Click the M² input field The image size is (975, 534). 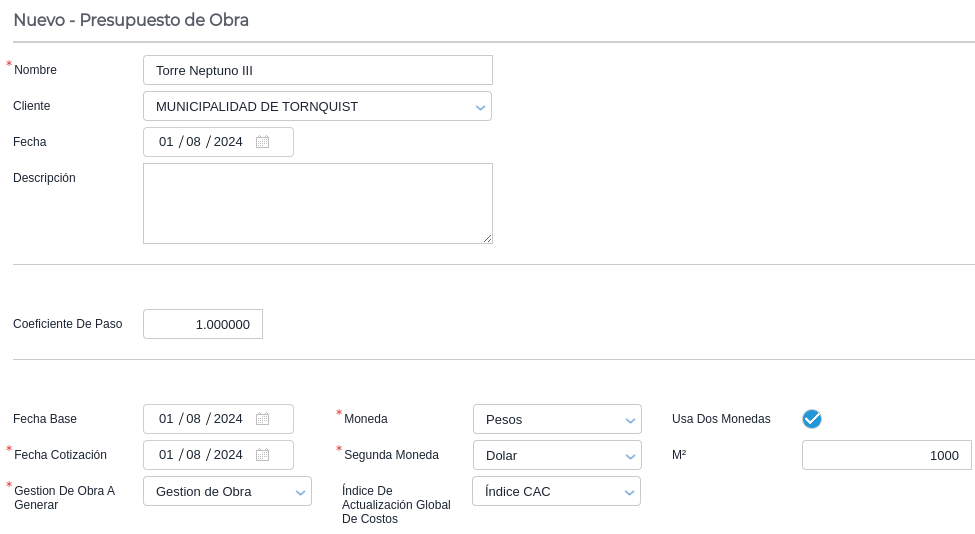tap(886, 455)
